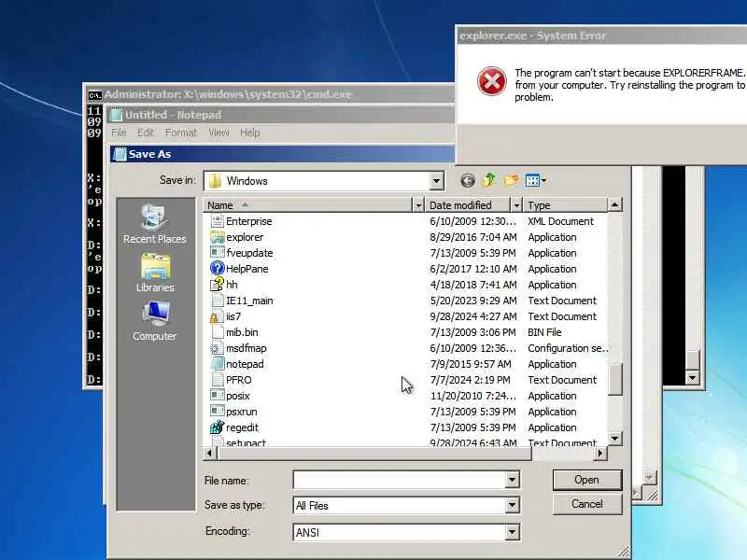
Task: Open the File name dropdown arrow
Action: (x=512, y=480)
